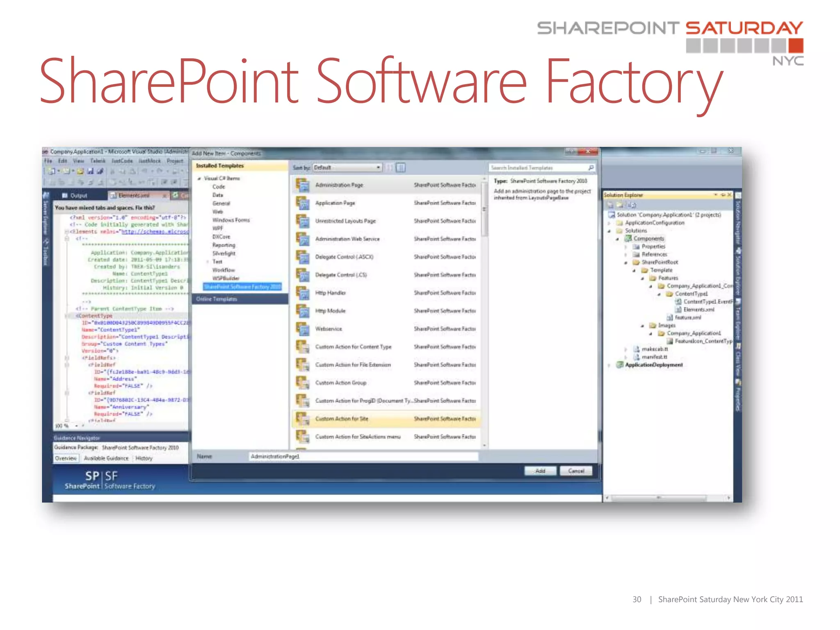The width and height of the screenshot is (840, 630).
Task: Pick Custom Action for Content Type icon
Action: [x=303, y=347]
